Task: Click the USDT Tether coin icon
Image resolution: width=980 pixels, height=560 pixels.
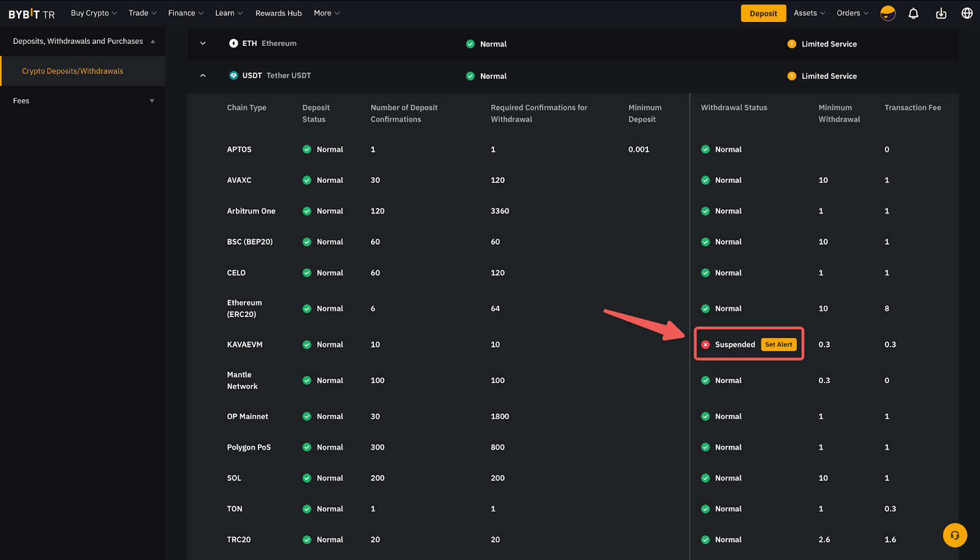Action: tap(233, 76)
